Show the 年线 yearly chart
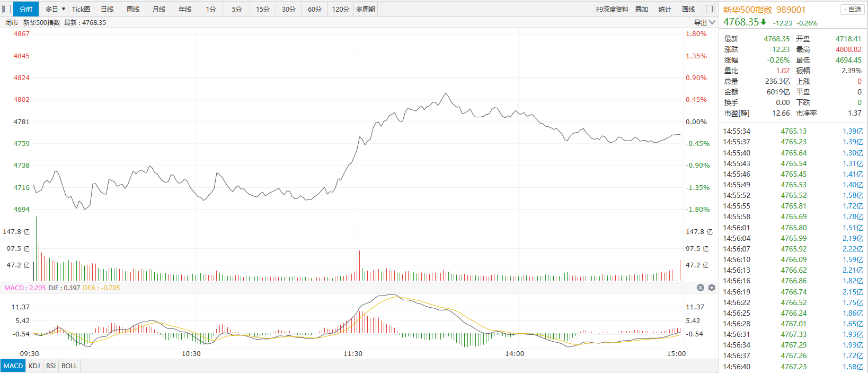Viewport: 868px width, 373px height. (185, 9)
